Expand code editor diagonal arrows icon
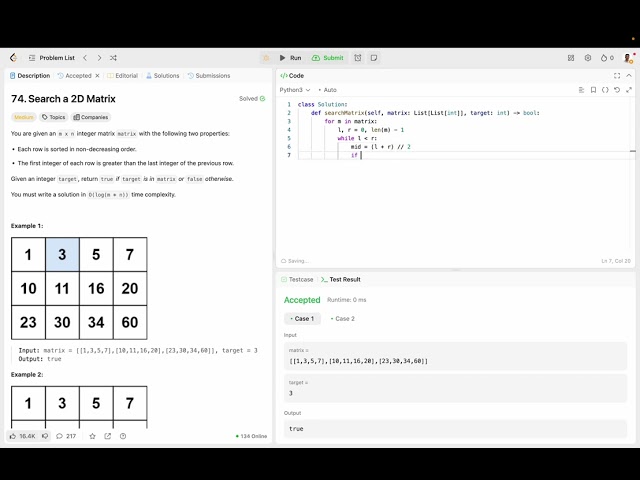 [629, 90]
